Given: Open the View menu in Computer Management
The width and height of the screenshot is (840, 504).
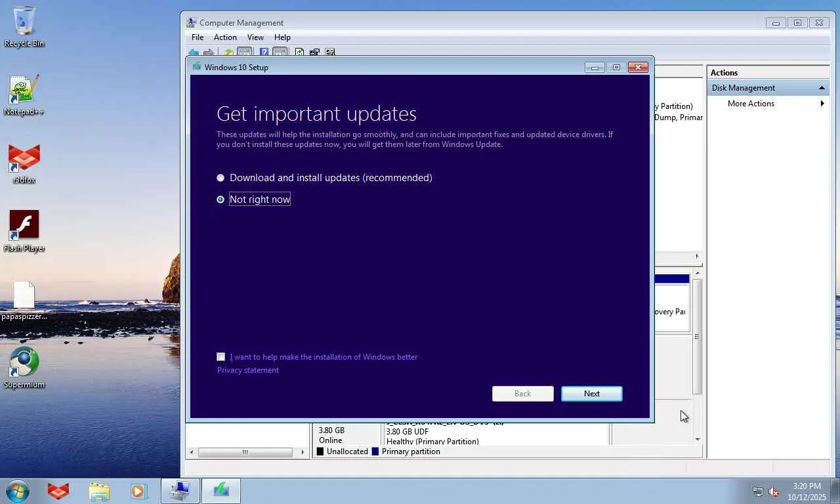Looking at the screenshot, I should pos(255,37).
